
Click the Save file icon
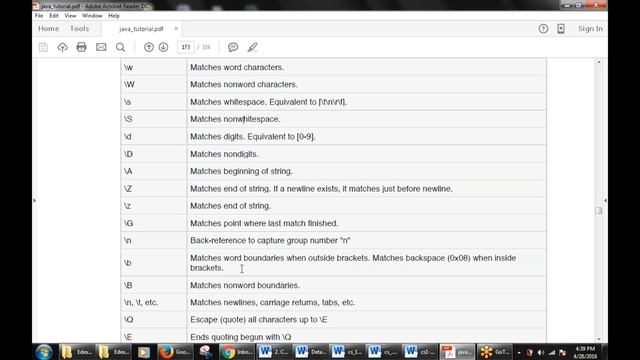43,47
